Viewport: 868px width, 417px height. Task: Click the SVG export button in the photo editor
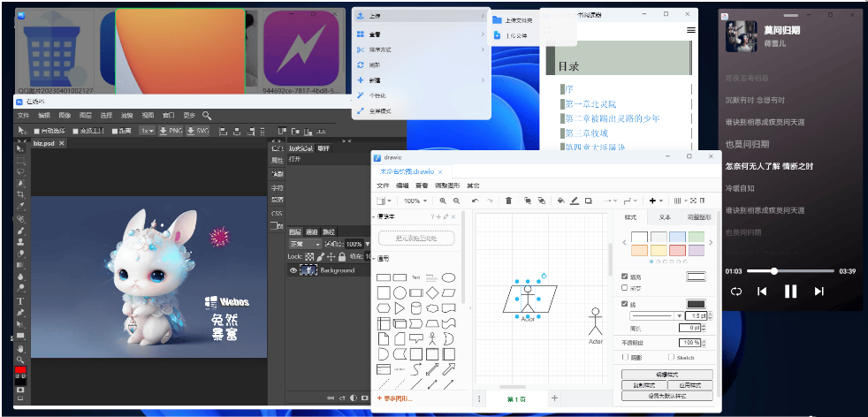(198, 131)
